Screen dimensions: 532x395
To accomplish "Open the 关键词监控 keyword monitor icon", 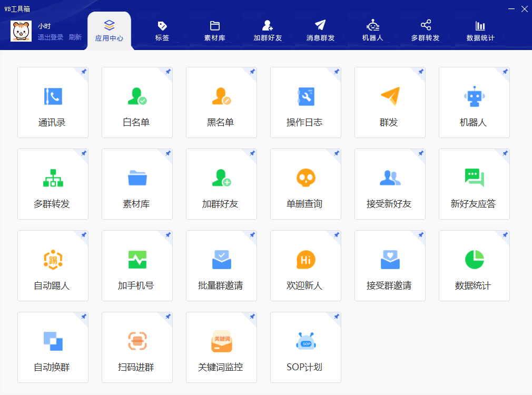I will [x=221, y=341].
